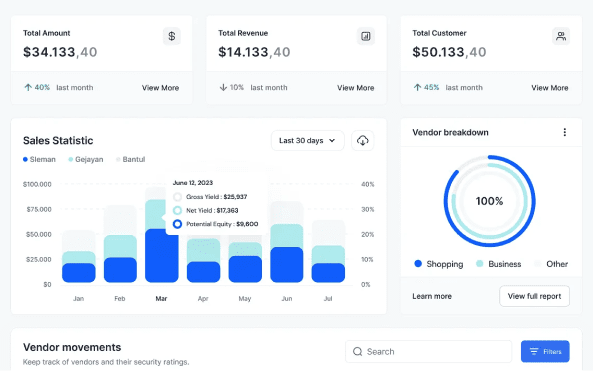Viewport: 593px width, 371px height.
Task: Click the 100% donut chart center
Action: point(489,201)
